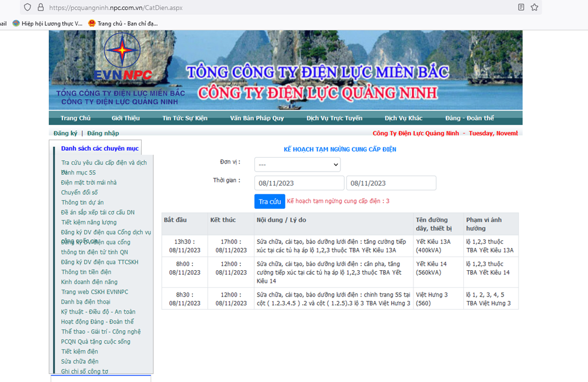The width and height of the screenshot is (588, 382).
Task: Click the start date field 08/11/2023
Action: 299,183
